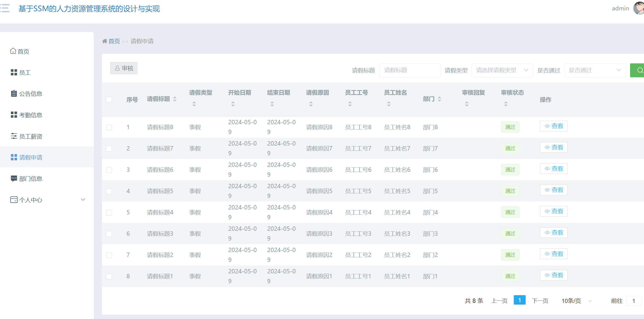Open the 请假类型 dropdown

click(502, 70)
